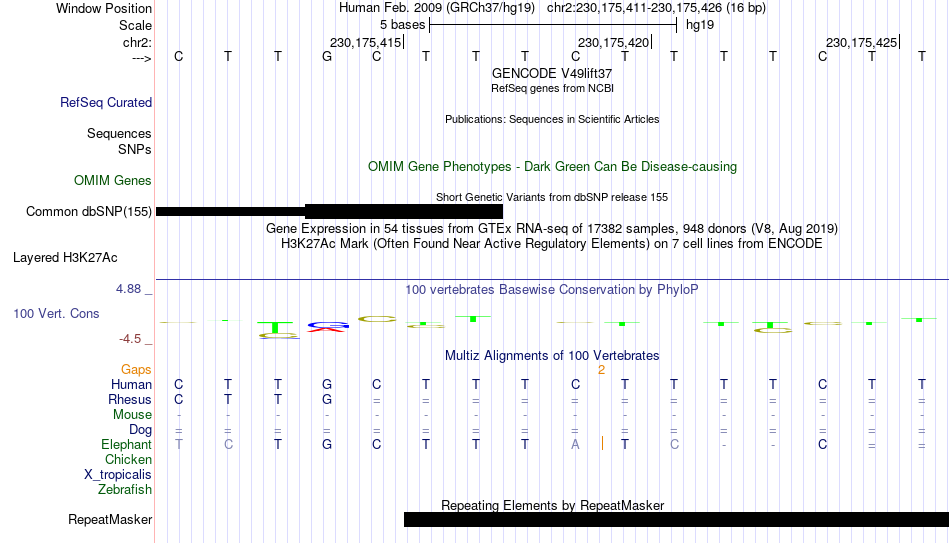Click the RepeatMasker black repeat element bar

click(x=676, y=519)
